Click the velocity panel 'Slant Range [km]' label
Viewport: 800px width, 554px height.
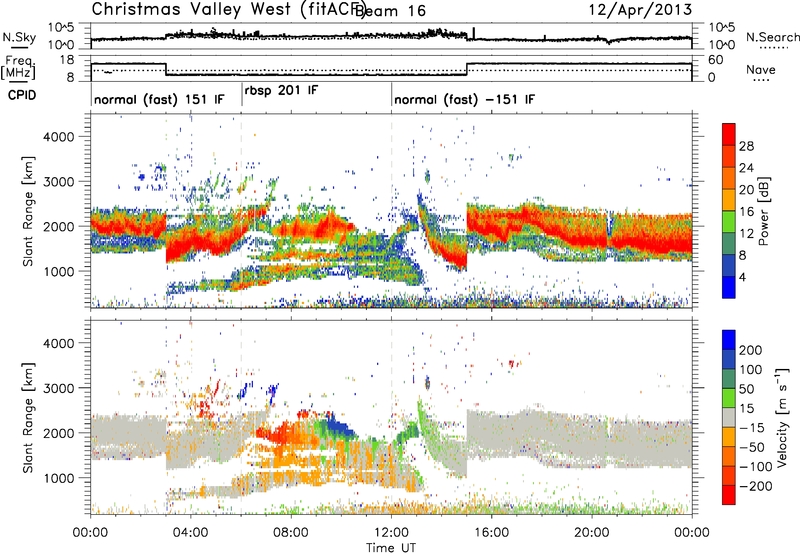28,418
